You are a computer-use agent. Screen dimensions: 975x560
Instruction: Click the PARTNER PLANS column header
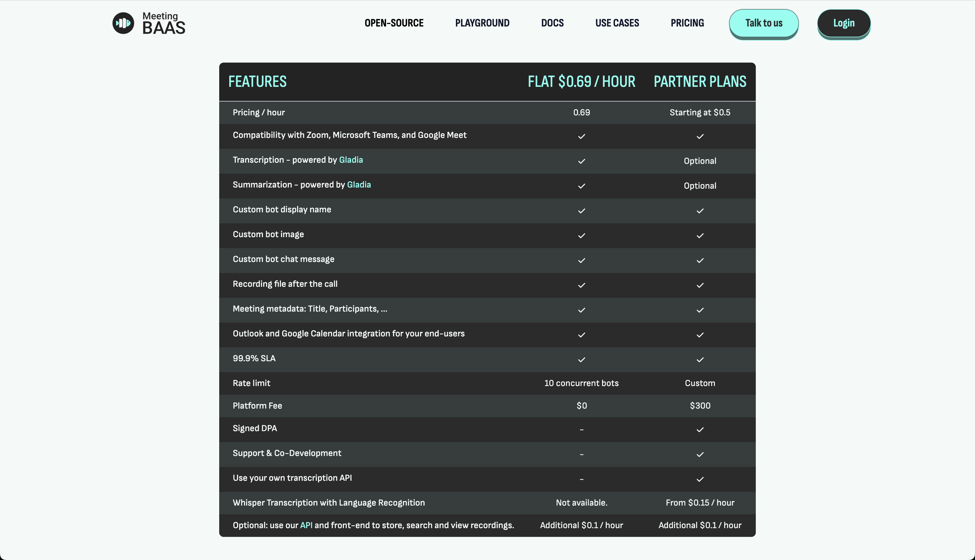point(700,81)
